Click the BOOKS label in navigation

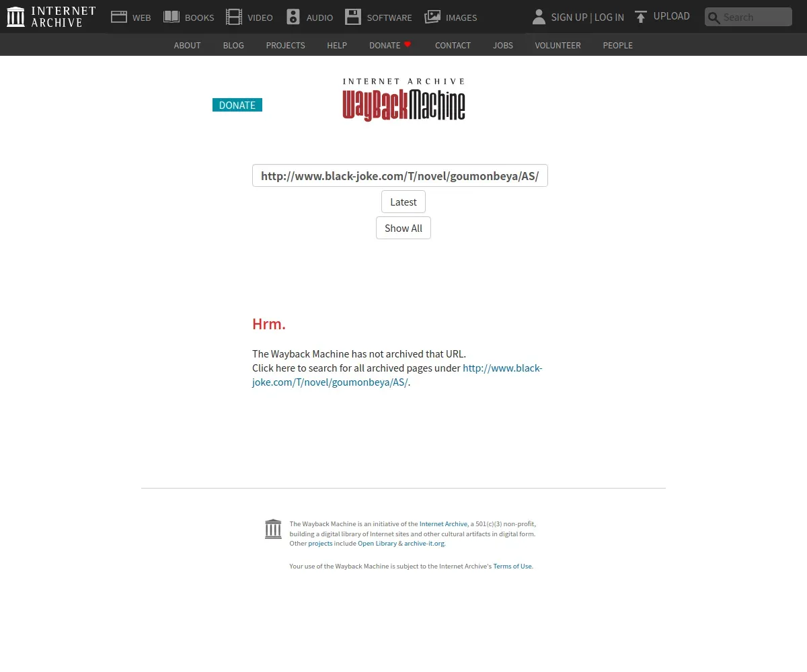point(200,17)
